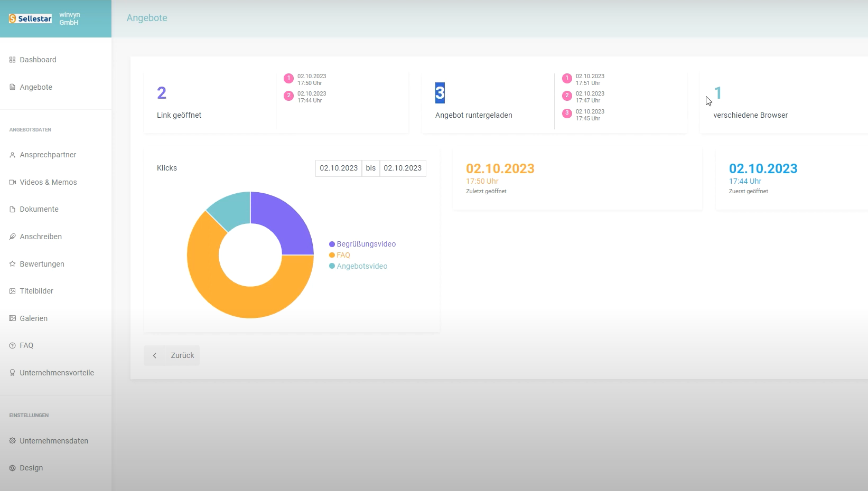Screen dimensions: 868x491
Task: Open the Design globe icon
Action: pyautogui.click(x=12, y=468)
